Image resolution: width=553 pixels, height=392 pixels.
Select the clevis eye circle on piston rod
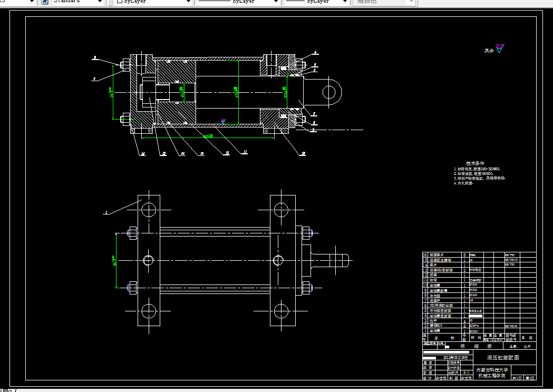click(x=329, y=92)
